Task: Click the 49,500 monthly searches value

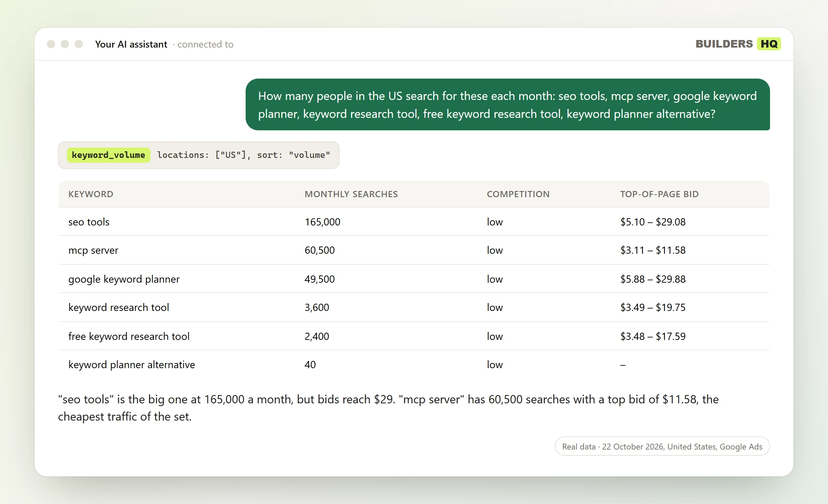Action: [319, 279]
